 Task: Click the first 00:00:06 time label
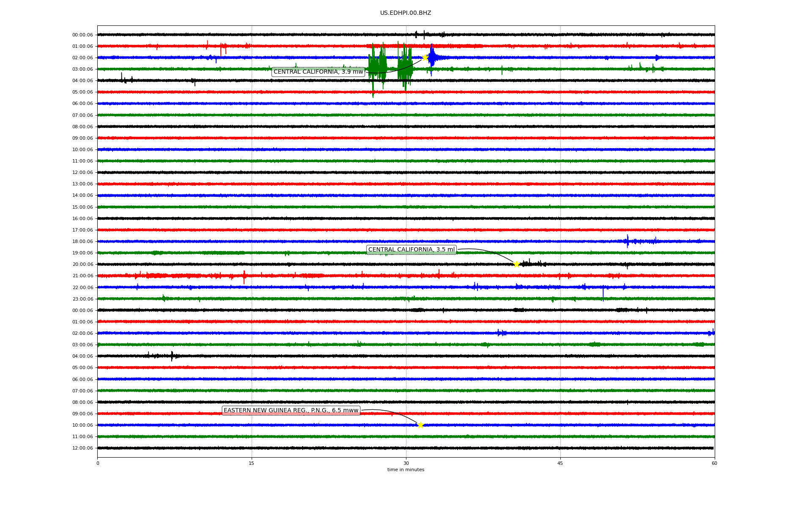click(82, 35)
